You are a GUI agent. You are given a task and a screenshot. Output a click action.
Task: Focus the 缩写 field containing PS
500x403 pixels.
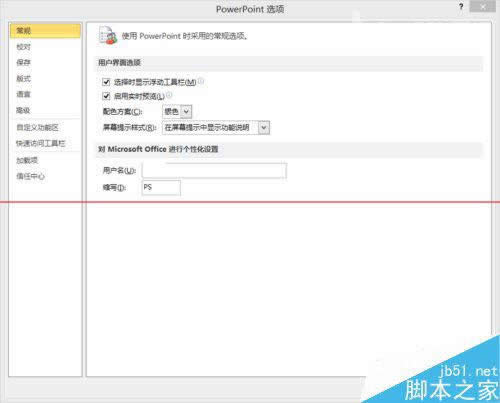(x=161, y=188)
